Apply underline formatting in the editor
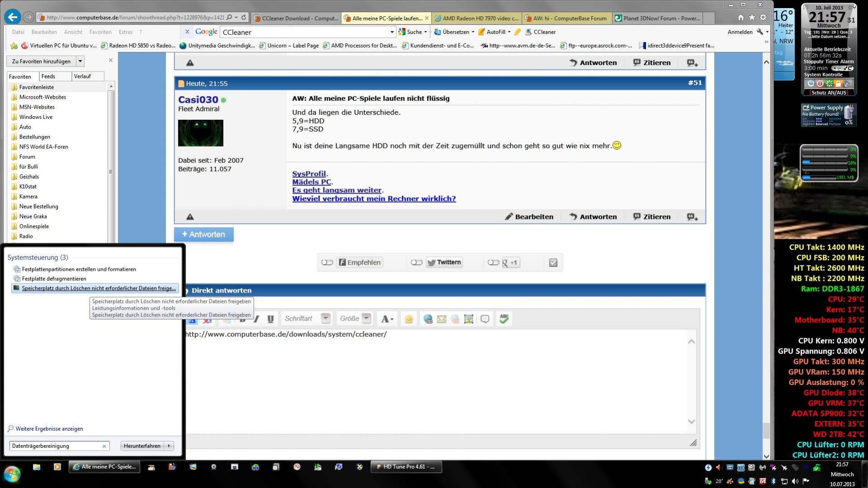868x488 pixels. point(270,319)
